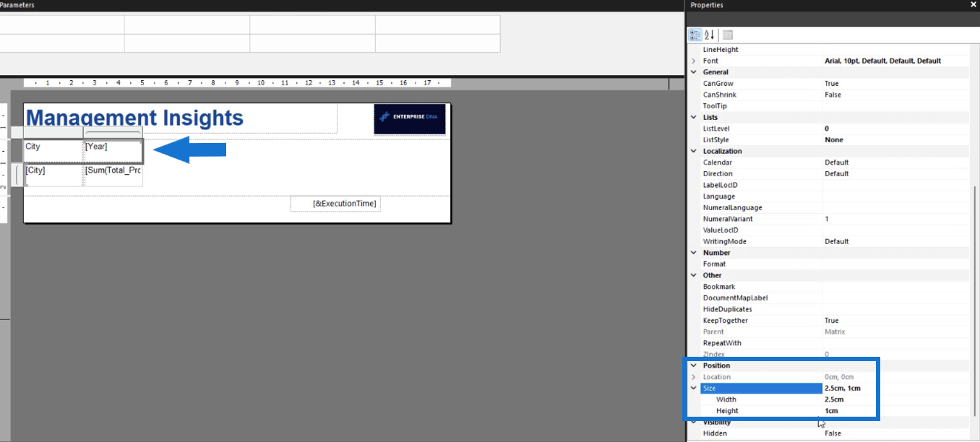
Task: Edit the LineHeight property field
Action: coord(896,50)
